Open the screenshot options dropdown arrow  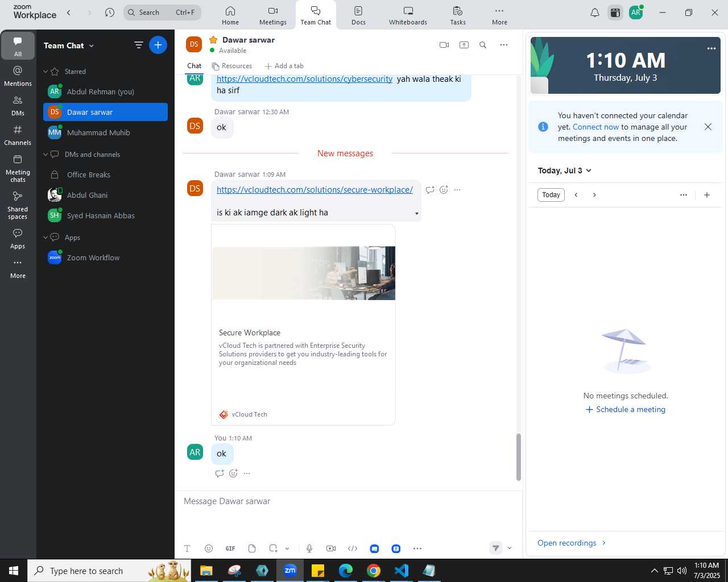(x=287, y=548)
